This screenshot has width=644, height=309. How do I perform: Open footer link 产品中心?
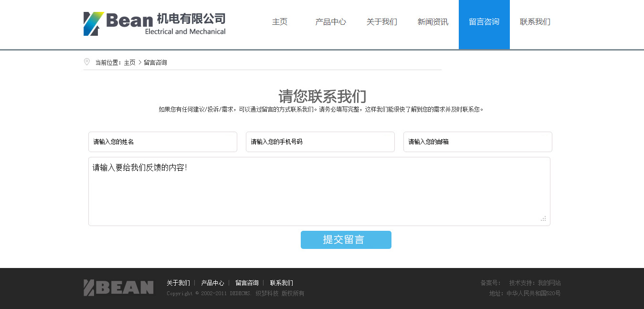click(212, 283)
